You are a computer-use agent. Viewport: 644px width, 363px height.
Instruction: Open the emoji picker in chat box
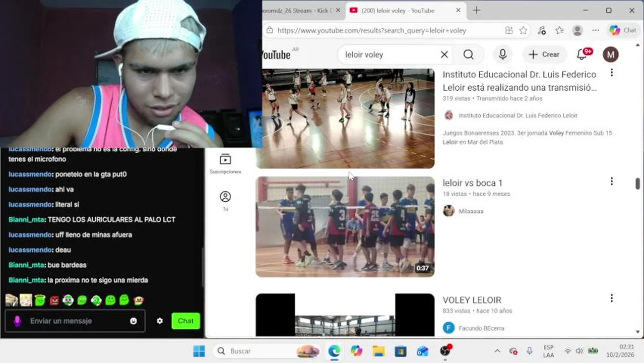click(134, 321)
